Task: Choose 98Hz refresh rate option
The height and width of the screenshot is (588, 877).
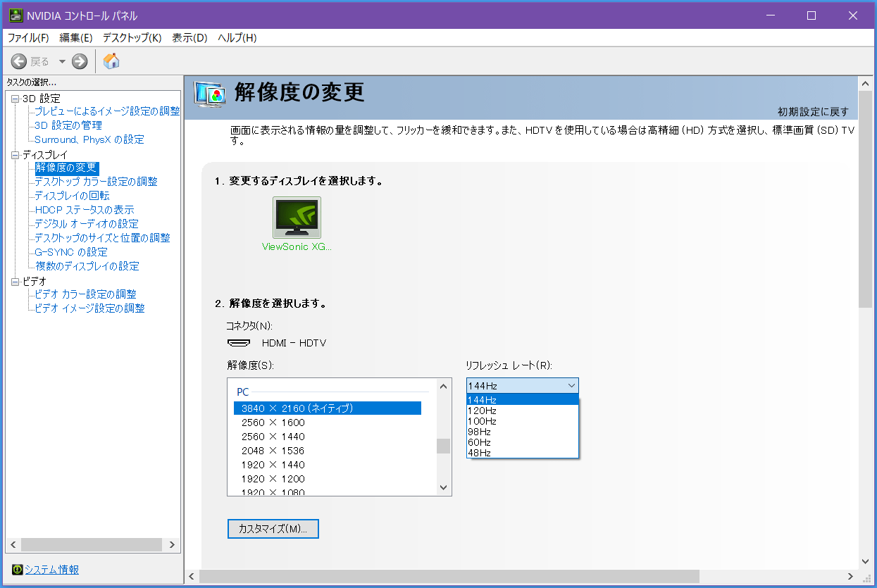Action: (522, 432)
